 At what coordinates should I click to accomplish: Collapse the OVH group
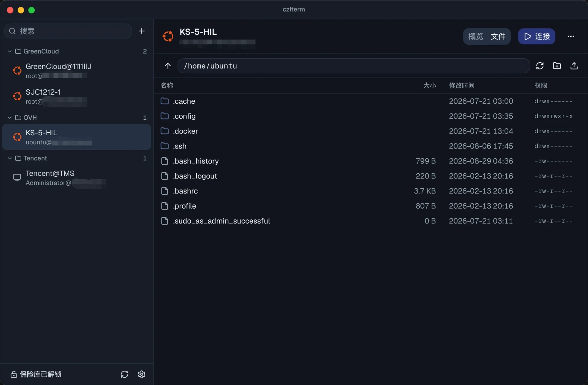[10, 117]
